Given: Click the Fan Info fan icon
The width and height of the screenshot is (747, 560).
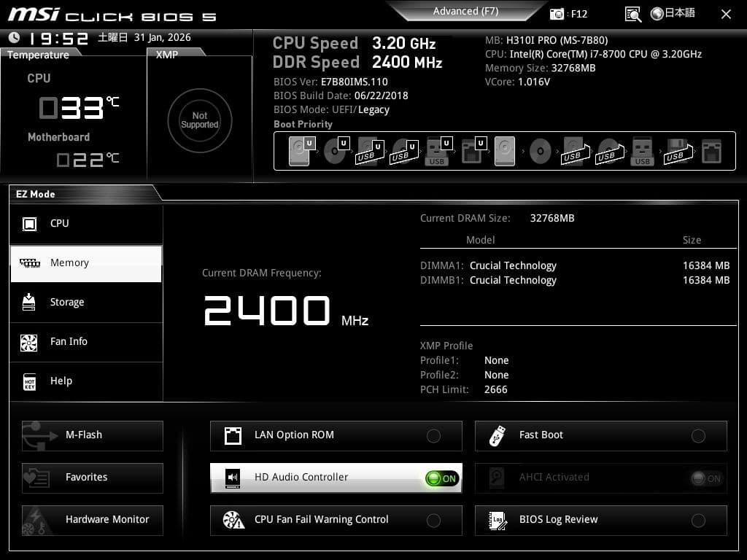Looking at the screenshot, I should pyautogui.click(x=29, y=342).
